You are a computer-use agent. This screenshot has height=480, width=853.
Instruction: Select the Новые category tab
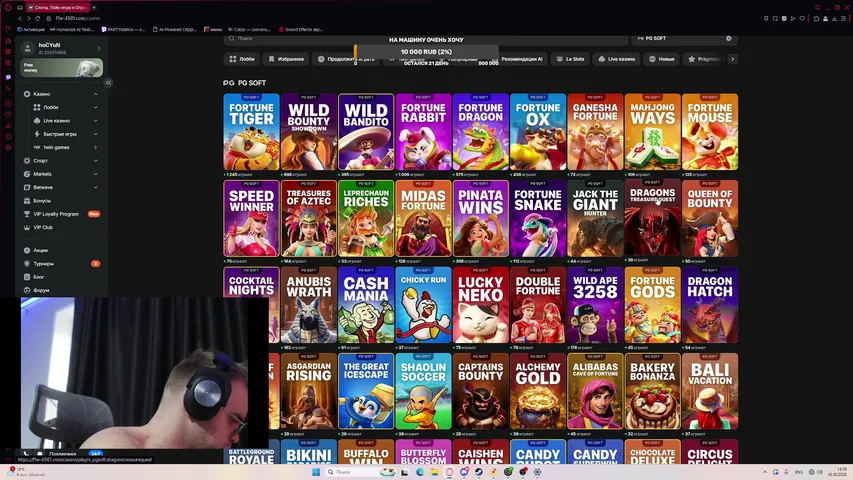pyautogui.click(x=662, y=59)
